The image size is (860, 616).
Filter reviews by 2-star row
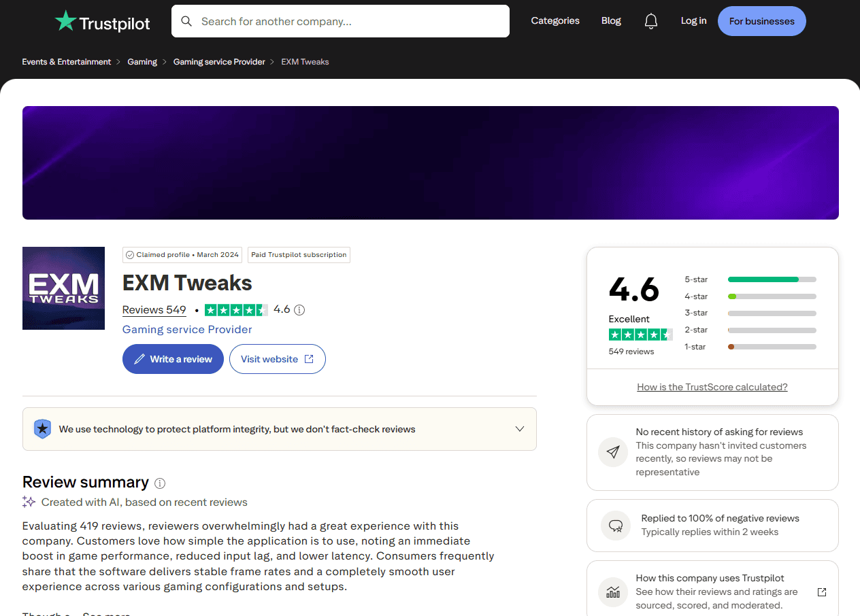[x=750, y=330]
